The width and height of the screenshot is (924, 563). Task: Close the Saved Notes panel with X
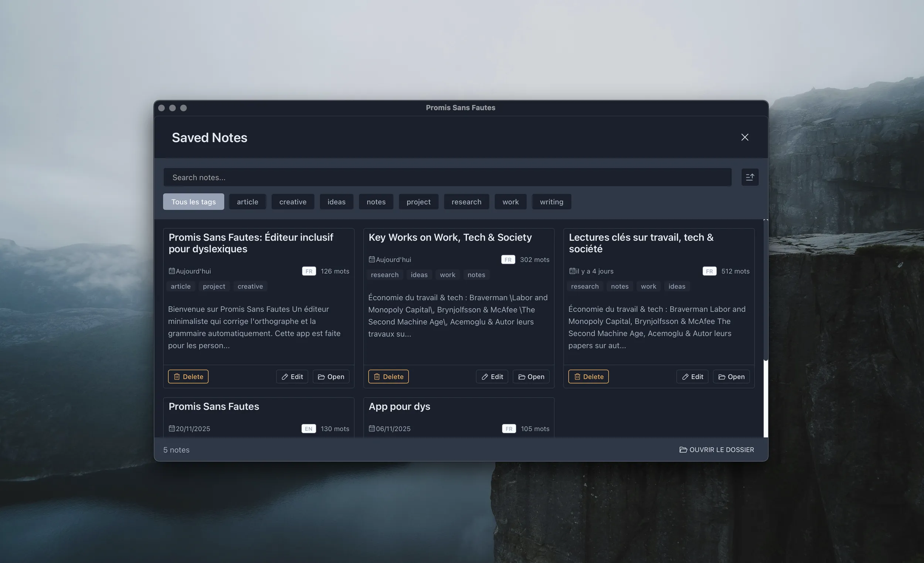click(744, 137)
